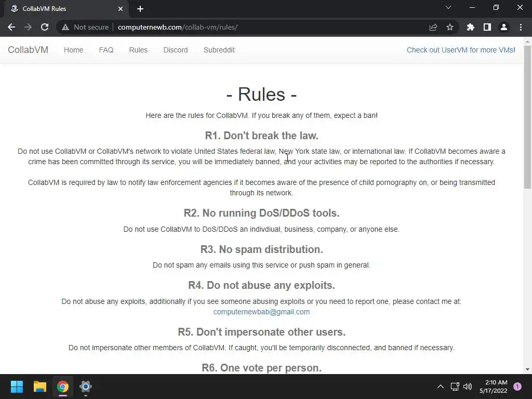Check out UserVM for more VMs
Viewport: 532px width, 399px height.
[461, 50]
